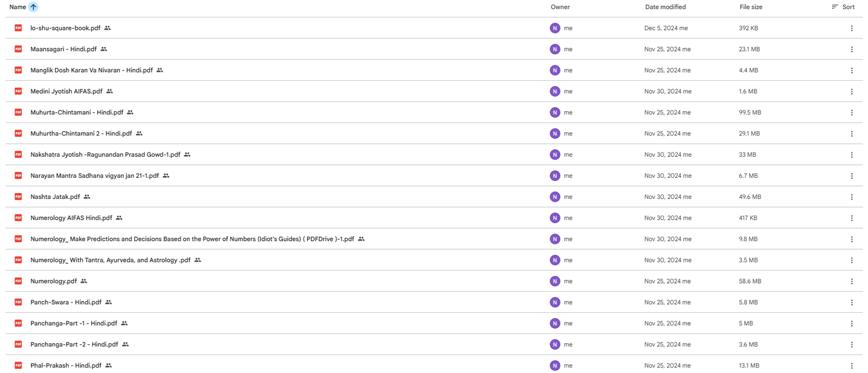The width and height of the screenshot is (868, 373).
Task: Click the shared icon next to Medini Jyotish AIFAS.pdf
Action: [110, 92]
